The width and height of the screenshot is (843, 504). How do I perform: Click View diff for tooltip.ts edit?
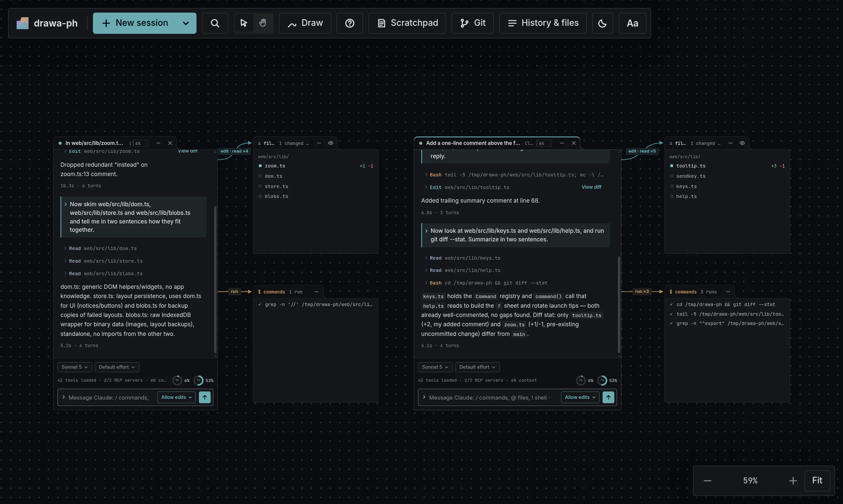pyautogui.click(x=591, y=187)
